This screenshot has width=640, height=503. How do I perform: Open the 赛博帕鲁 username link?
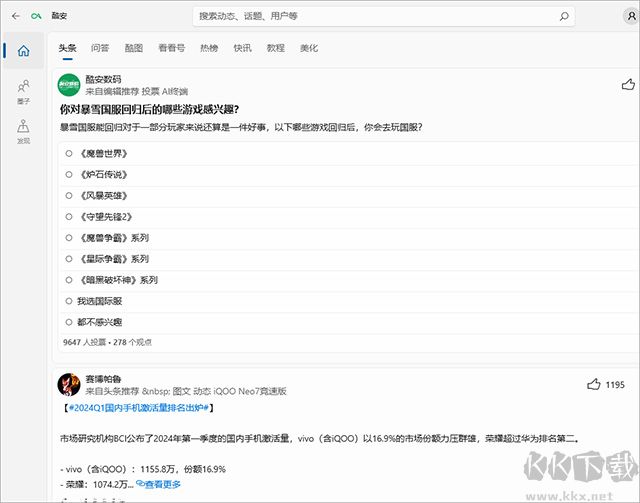point(103,379)
